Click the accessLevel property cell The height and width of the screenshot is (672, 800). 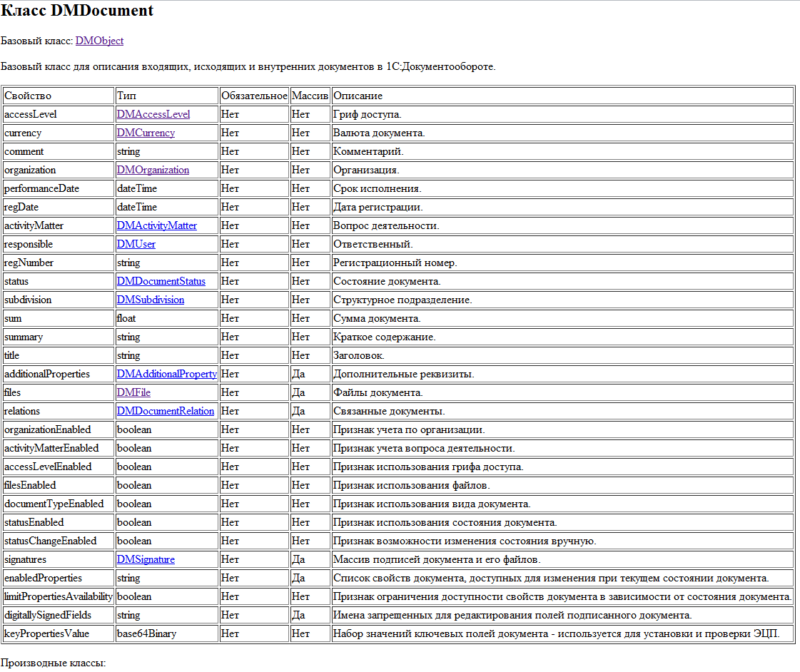(59, 114)
